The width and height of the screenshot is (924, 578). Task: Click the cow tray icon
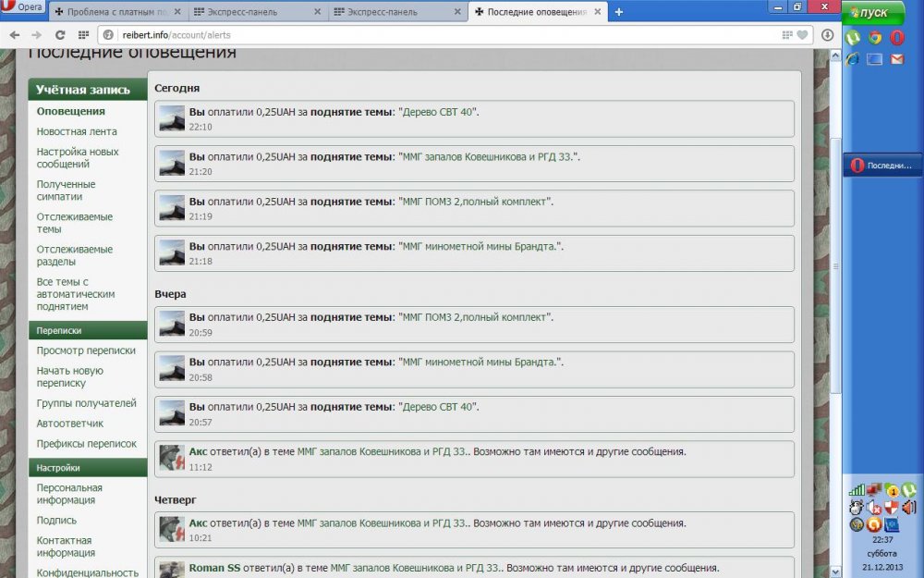(x=857, y=507)
